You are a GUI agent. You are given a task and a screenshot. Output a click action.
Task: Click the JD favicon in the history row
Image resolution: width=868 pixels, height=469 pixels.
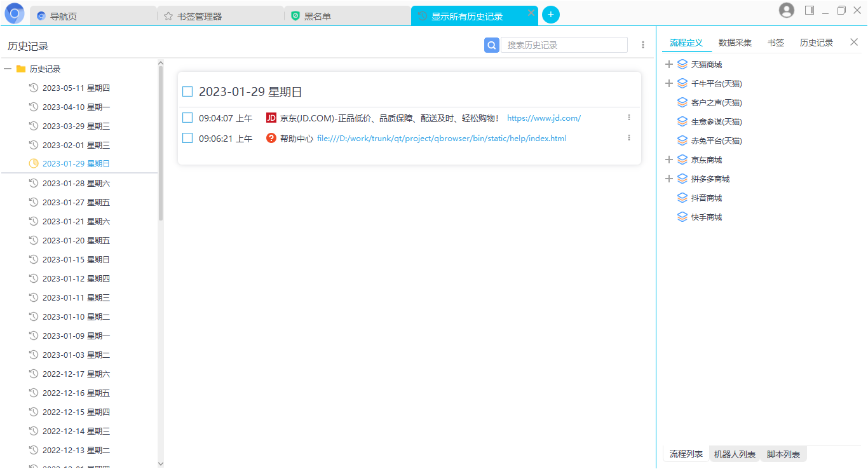[271, 118]
